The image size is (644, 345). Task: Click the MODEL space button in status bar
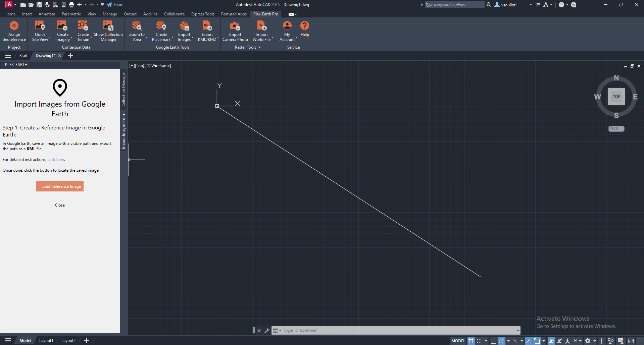point(458,341)
